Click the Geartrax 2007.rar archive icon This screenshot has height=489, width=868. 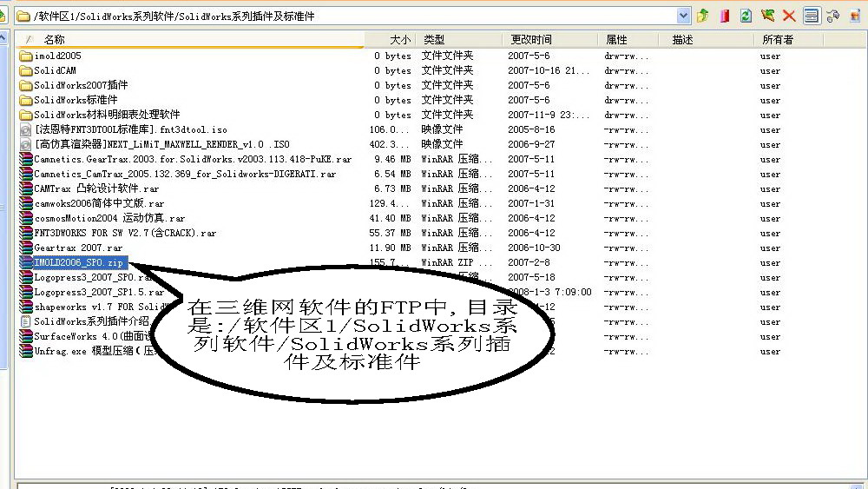coord(25,248)
